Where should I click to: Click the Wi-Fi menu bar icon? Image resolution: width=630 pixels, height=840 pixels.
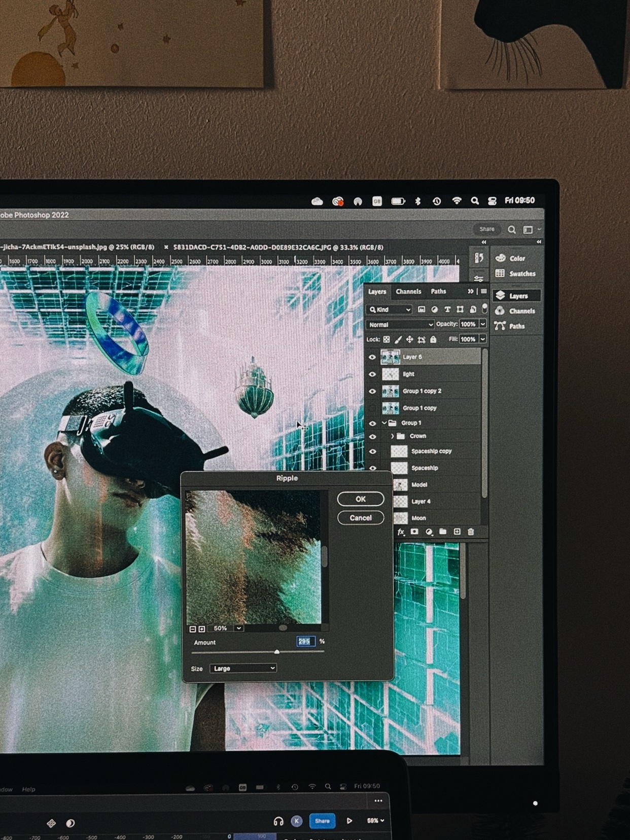click(457, 201)
